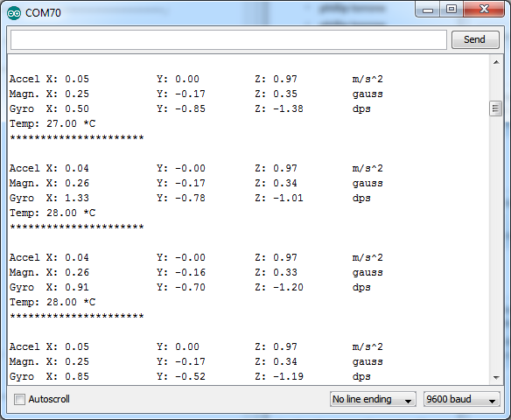Click the vertical scrollbar thumb
The image size is (511, 420).
click(x=495, y=108)
